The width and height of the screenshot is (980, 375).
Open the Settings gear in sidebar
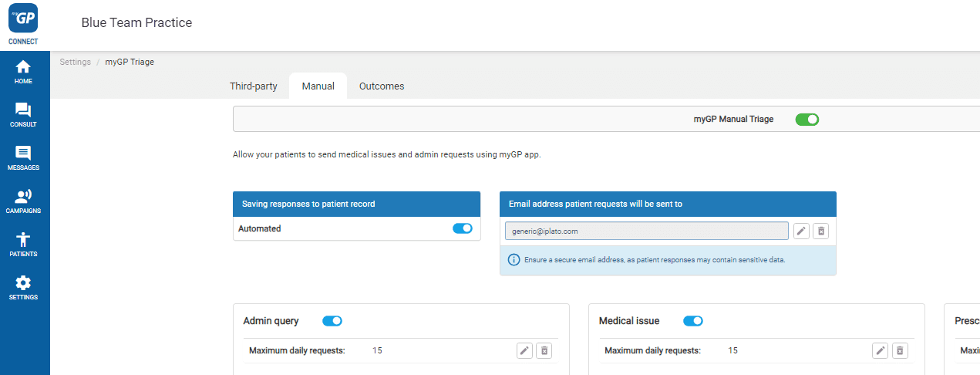pyautogui.click(x=23, y=288)
